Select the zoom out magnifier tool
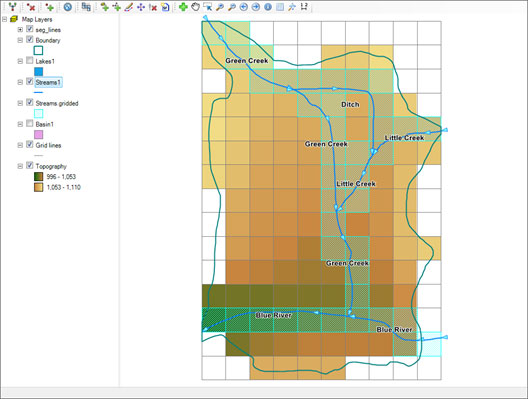 [x=232, y=7]
